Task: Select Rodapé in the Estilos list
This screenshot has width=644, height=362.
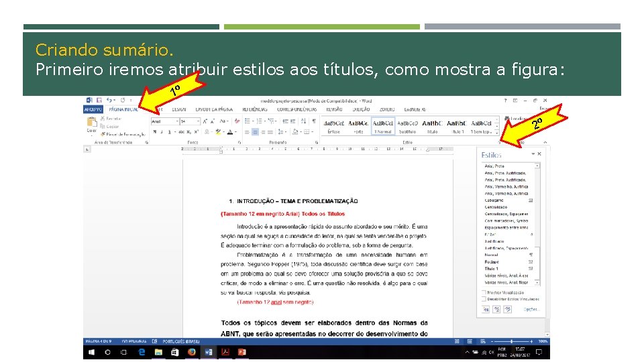Action: pos(508,262)
